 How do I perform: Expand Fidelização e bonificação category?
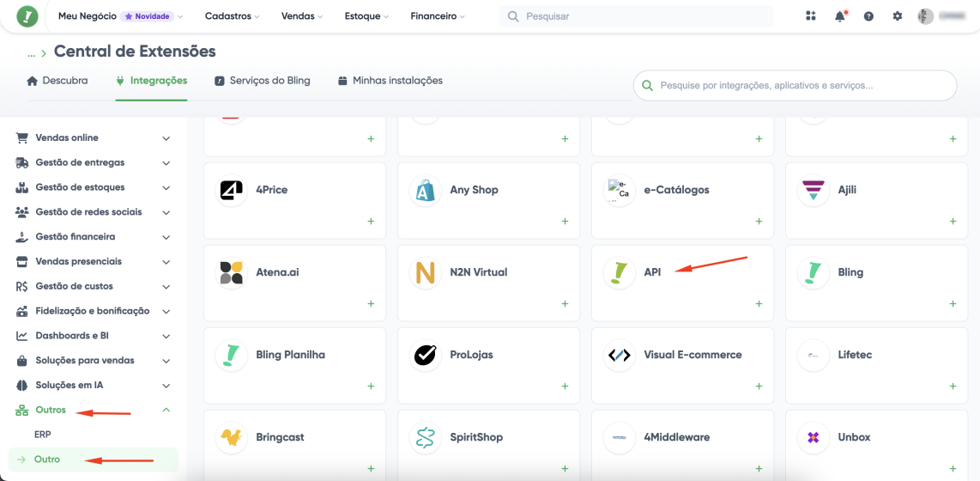click(94, 311)
